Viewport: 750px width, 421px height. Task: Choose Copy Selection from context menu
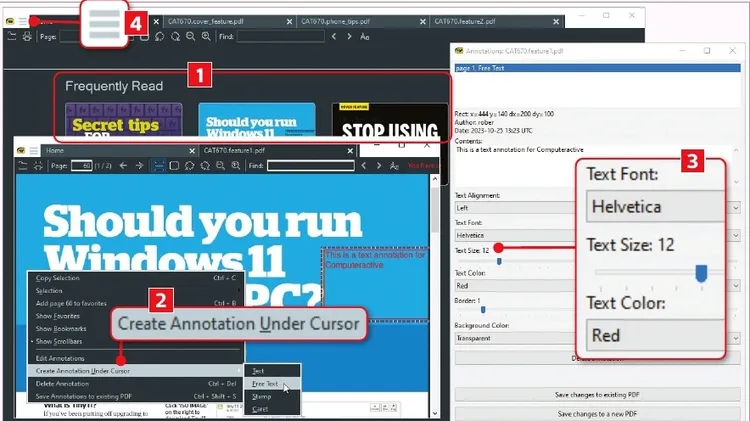135,278
